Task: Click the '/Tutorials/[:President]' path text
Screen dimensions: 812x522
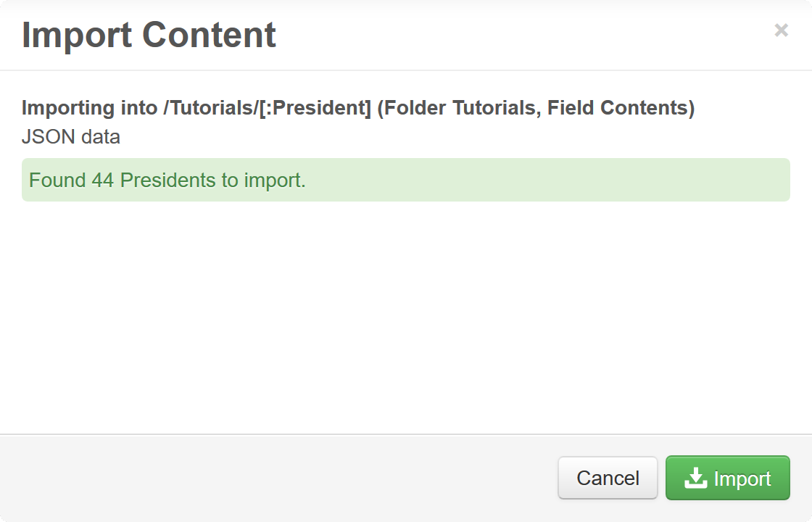Action: click(x=267, y=108)
